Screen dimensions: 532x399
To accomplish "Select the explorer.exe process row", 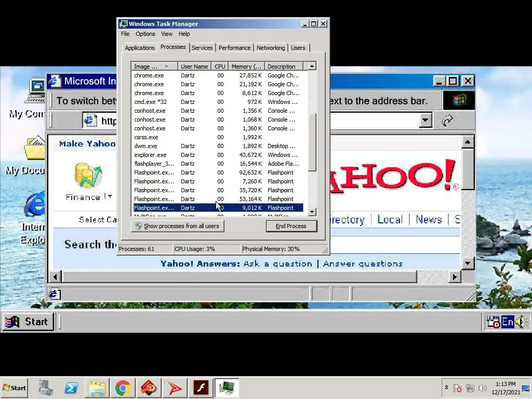I will pos(218,155).
